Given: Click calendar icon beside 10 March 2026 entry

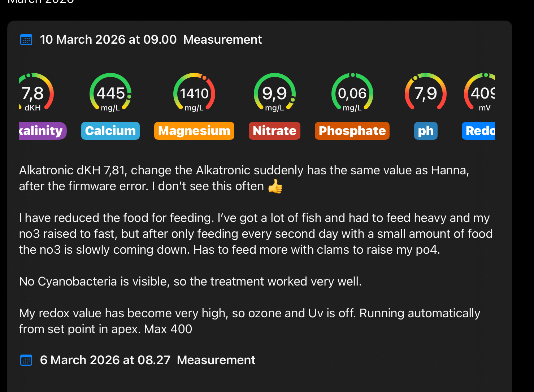Looking at the screenshot, I should tap(26, 40).
